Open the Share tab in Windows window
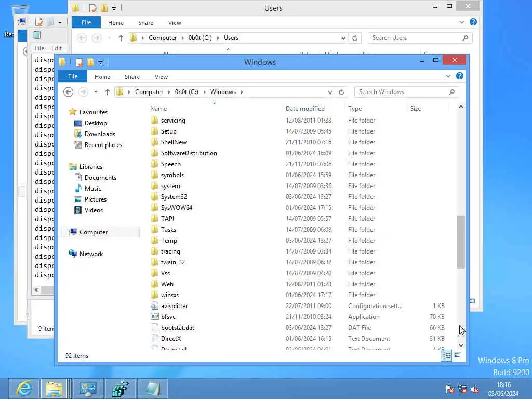Screen dimensions: 532x399 pyautogui.click(x=132, y=77)
